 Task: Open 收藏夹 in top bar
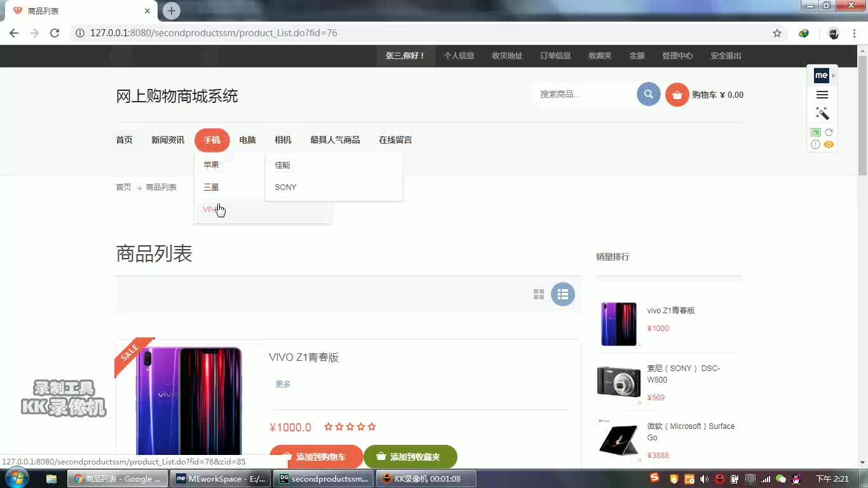(x=600, y=56)
